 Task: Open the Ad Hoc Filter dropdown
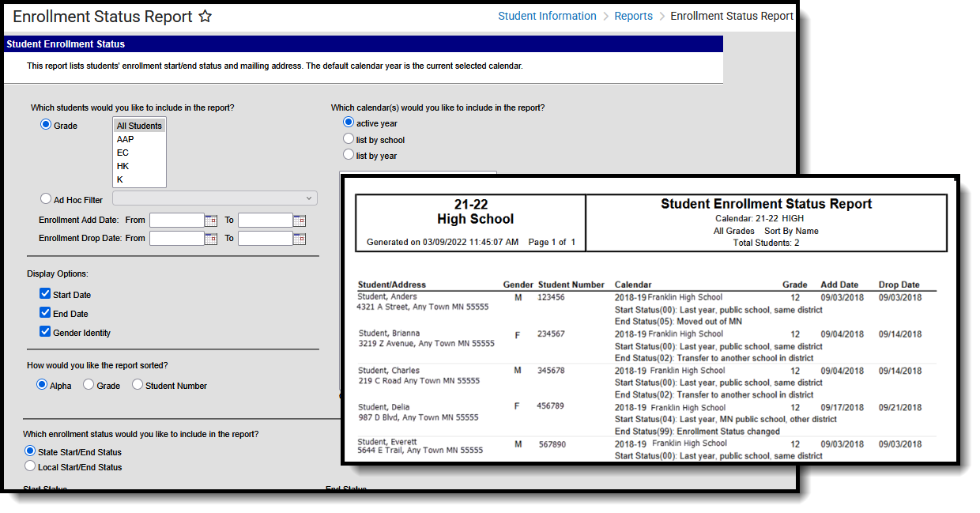pos(215,198)
